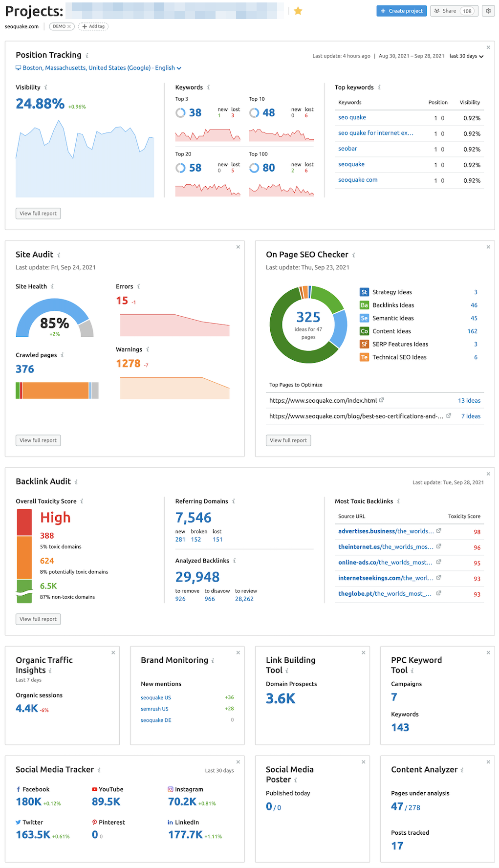
Task: Close the Site Audit widget
Action: coord(238,247)
